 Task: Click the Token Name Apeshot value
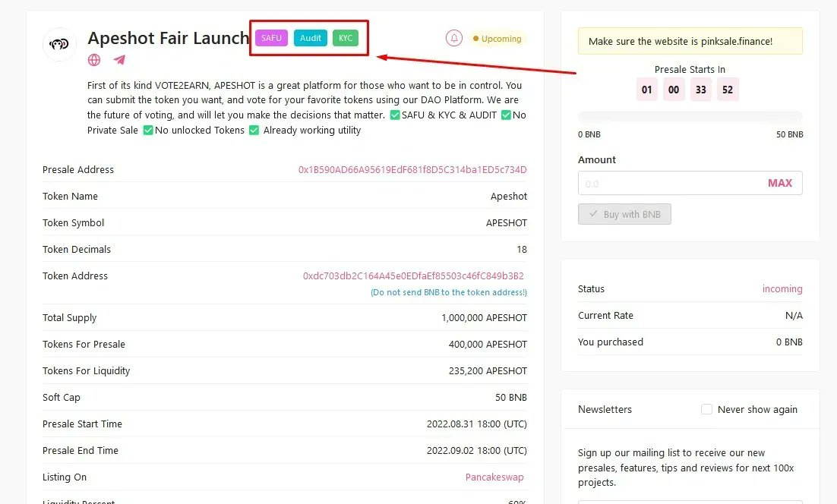[x=509, y=197]
